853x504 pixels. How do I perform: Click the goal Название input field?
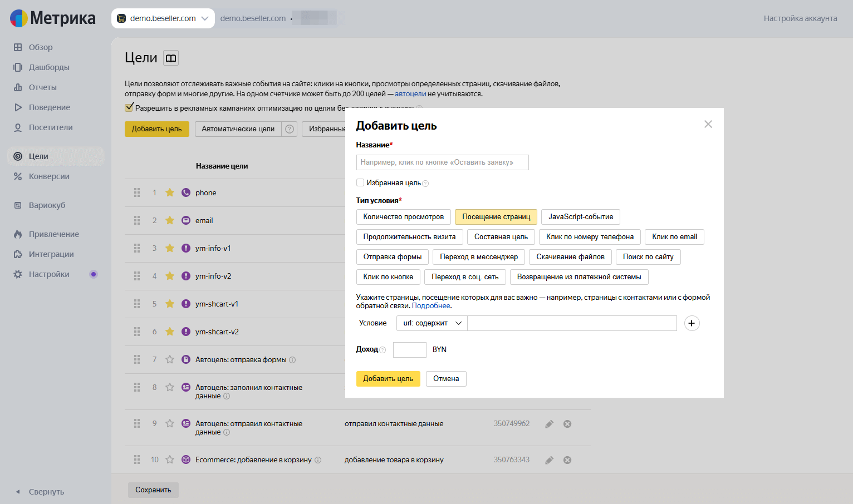click(442, 162)
